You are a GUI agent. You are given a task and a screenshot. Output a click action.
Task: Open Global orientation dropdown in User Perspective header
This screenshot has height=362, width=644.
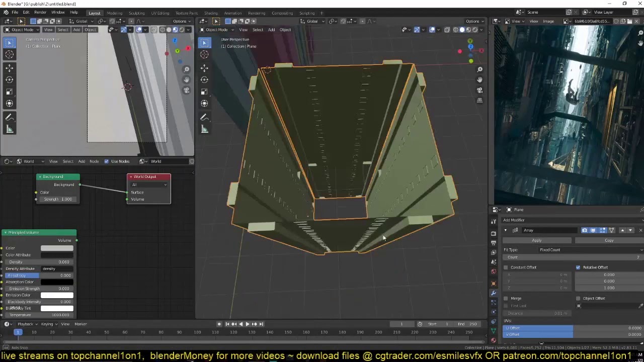[x=312, y=21]
